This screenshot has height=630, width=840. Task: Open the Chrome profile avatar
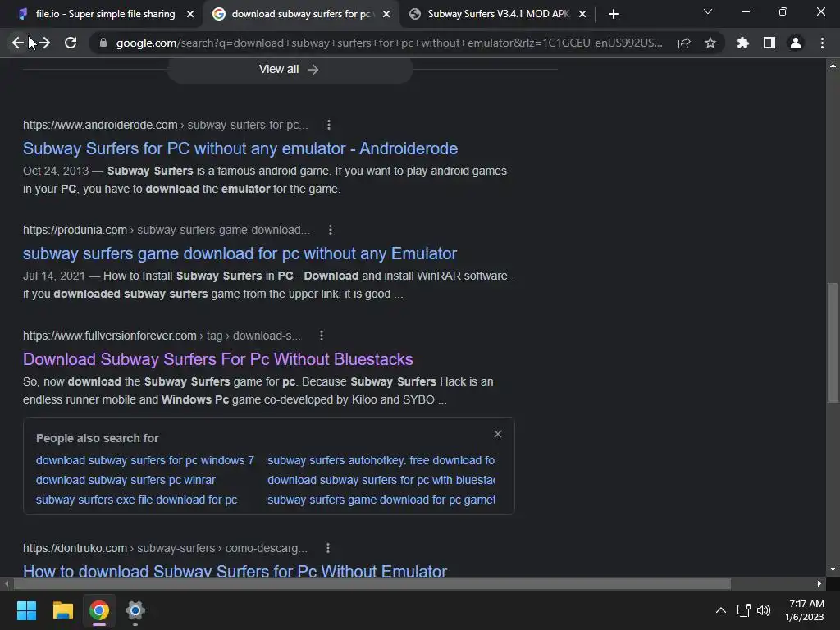click(796, 43)
